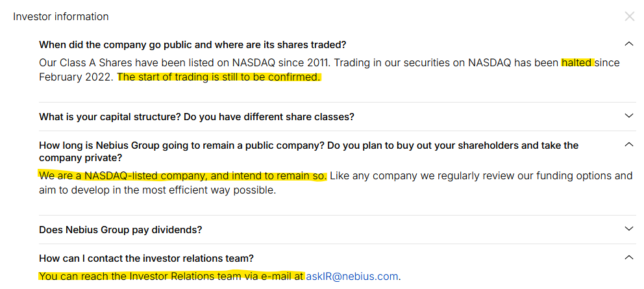Image resolution: width=644 pixels, height=289 pixels.
Task: Collapse the investor relations contact chevron
Action: tap(628, 258)
